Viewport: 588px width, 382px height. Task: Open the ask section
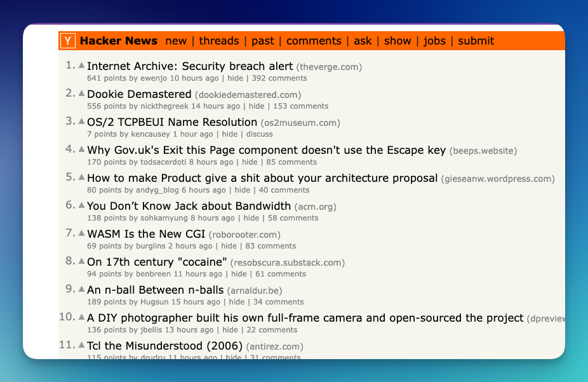click(363, 41)
